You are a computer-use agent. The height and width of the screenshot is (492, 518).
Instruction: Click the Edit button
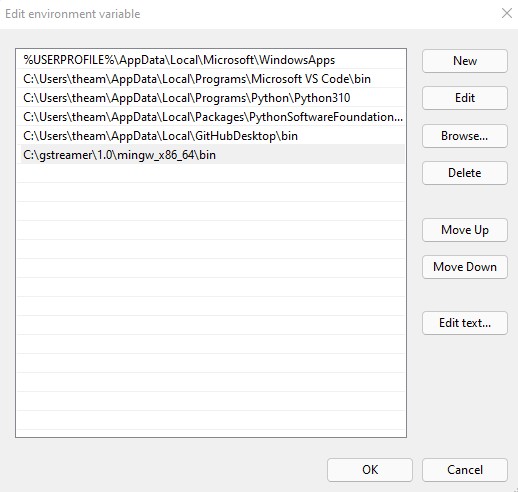pyautogui.click(x=465, y=98)
